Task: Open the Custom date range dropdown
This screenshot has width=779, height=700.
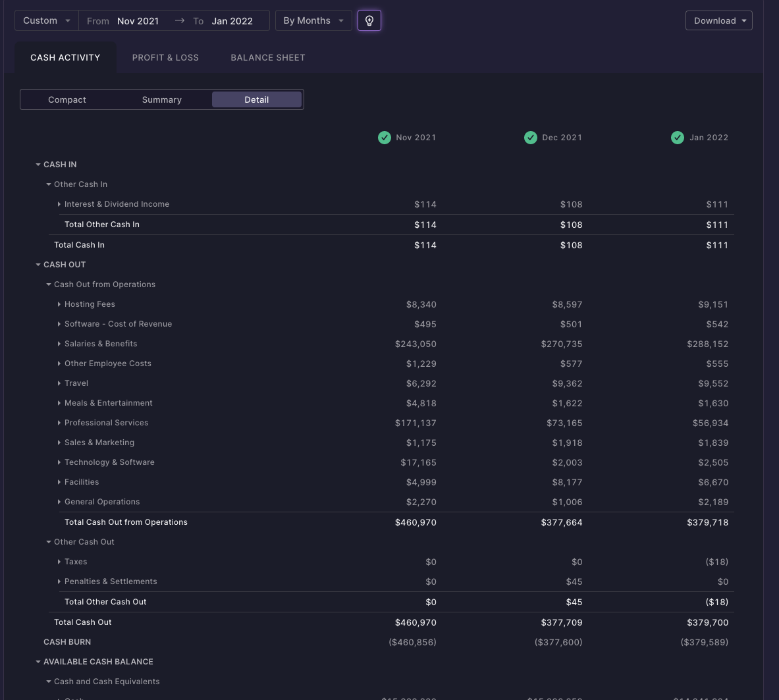Action: point(47,20)
